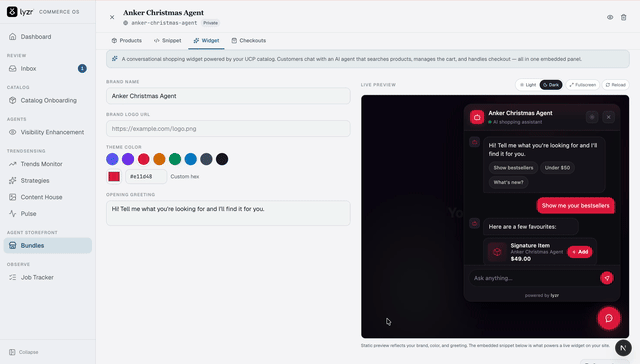Switch to the Products tab
This screenshot has width=640, height=364.
[x=127, y=40]
